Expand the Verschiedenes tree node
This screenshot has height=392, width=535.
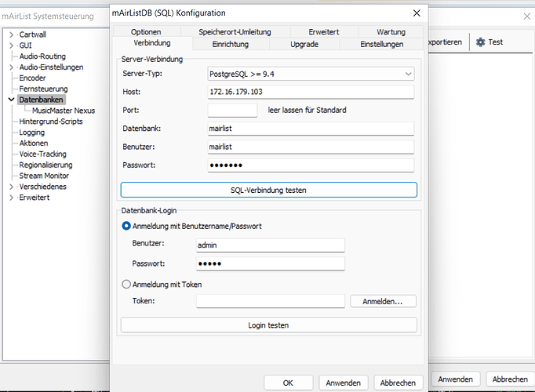[x=11, y=187]
